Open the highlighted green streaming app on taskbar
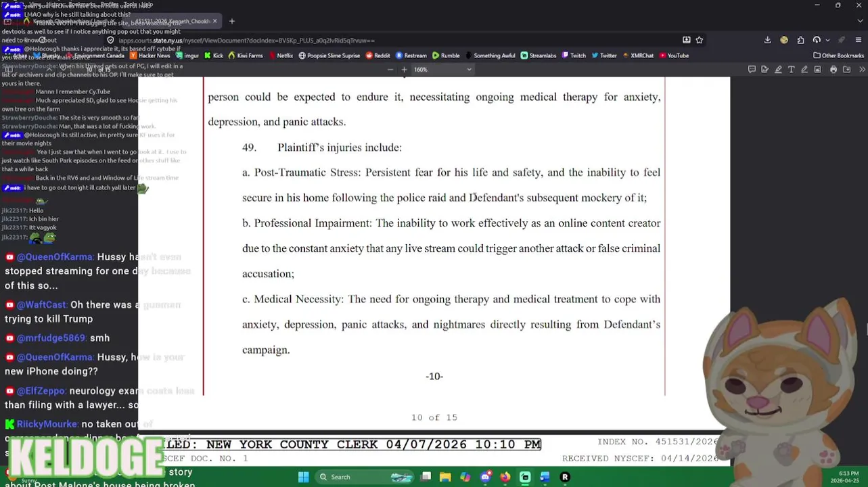Image resolution: width=868 pixels, height=487 pixels. tap(525, 477)
